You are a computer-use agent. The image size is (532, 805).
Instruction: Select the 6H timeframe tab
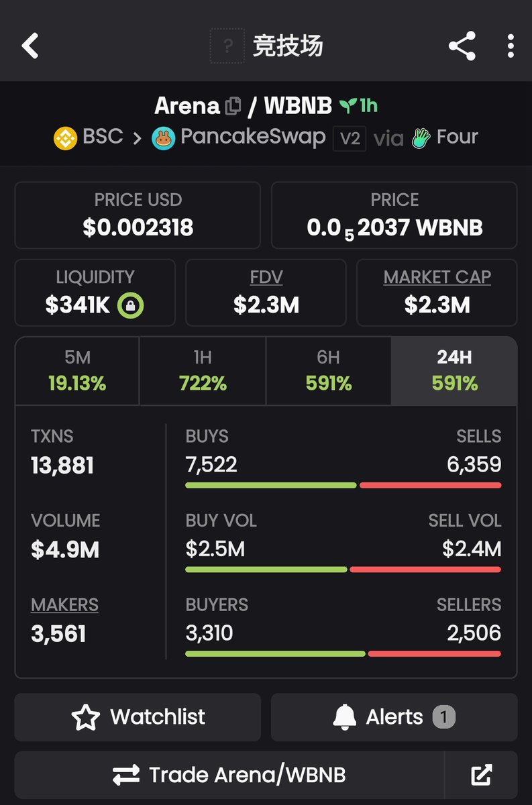(x=329, y=371)
